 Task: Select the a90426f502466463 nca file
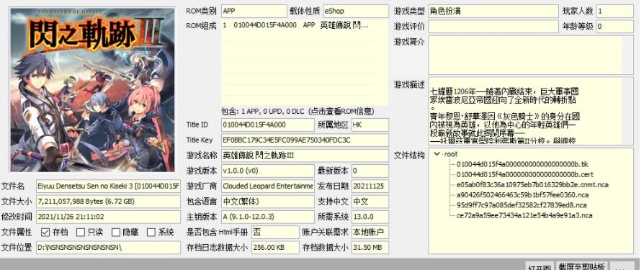pyautogui.click(x=522, y=195)
